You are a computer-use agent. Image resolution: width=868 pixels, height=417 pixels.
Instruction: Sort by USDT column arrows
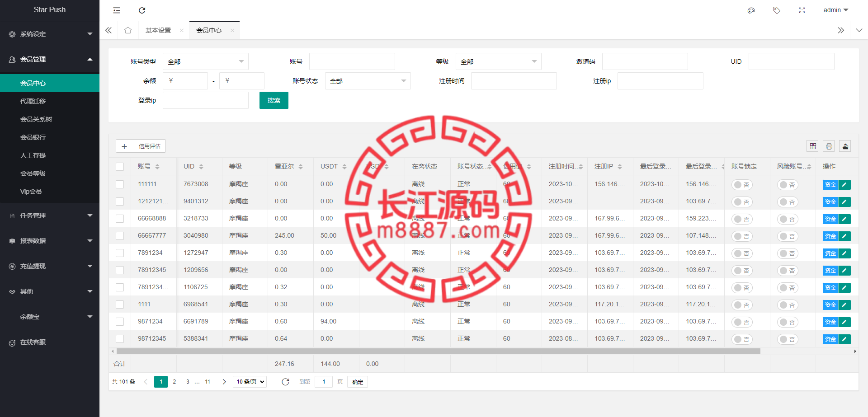(344, 167)
